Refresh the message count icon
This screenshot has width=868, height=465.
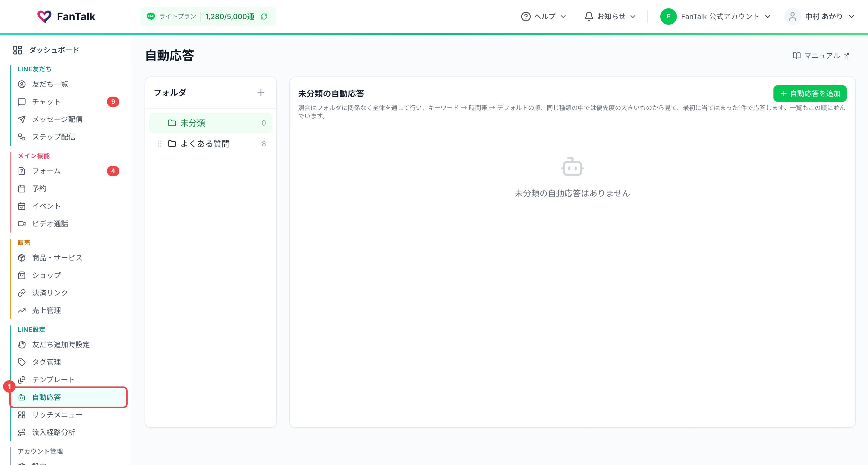[264, 17]
